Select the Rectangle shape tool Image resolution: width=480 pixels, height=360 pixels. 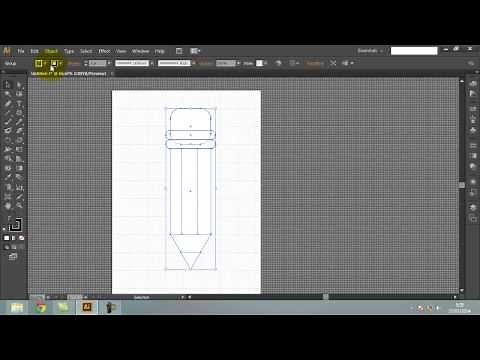(19, 113)
